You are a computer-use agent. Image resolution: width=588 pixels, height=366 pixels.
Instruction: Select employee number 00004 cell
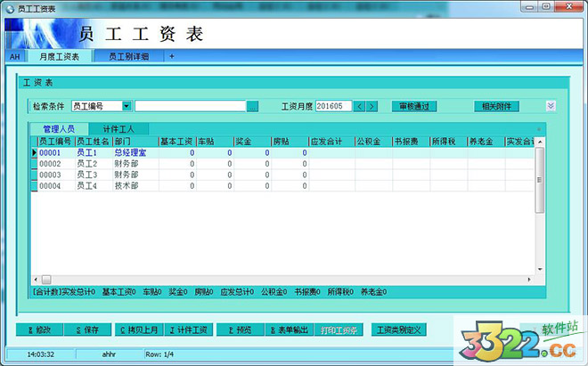coord(56,185)
